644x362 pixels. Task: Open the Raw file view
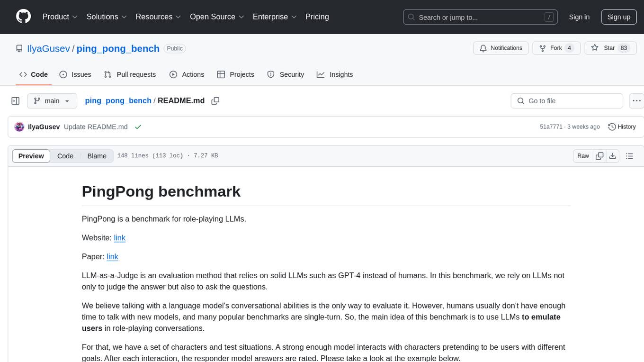(583, 156)
